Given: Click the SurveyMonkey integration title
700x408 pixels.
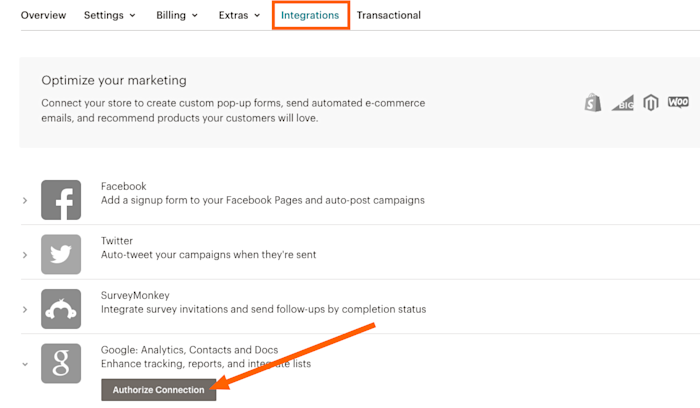Looking at the screenshot, I should coord(135,295).
